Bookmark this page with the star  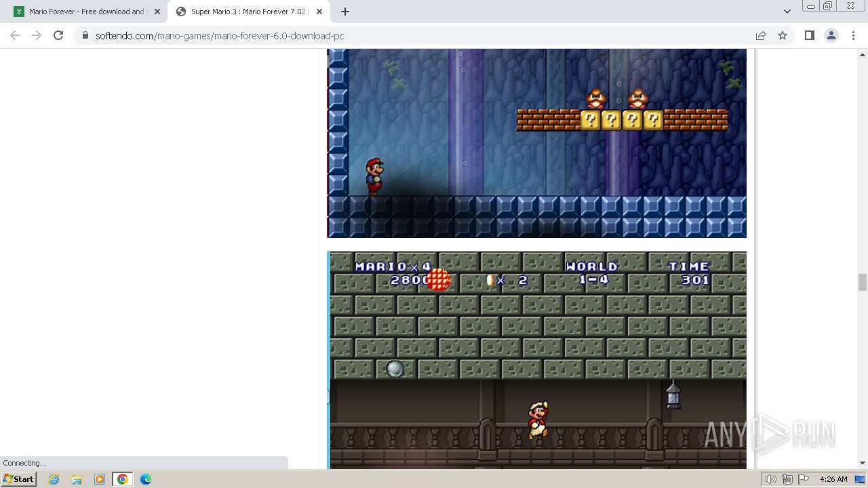click(x=783, y=35)
